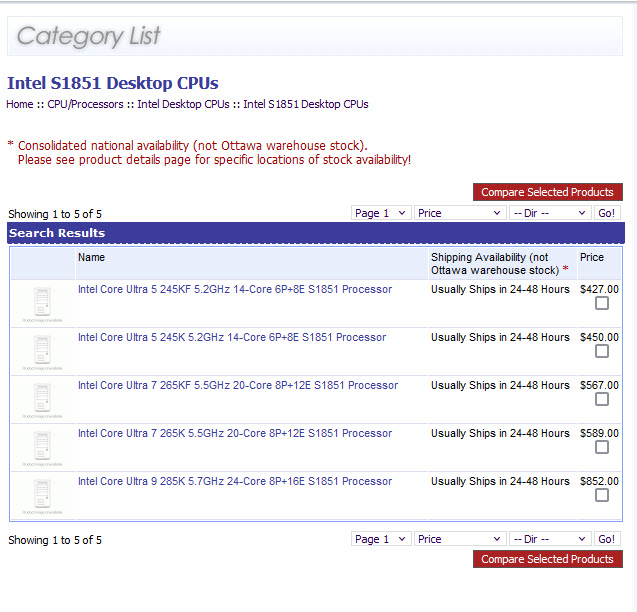Open Intel S1851 Desktop CPUs breadcrumb link
The image size is (637, 612).
point(306,104)
